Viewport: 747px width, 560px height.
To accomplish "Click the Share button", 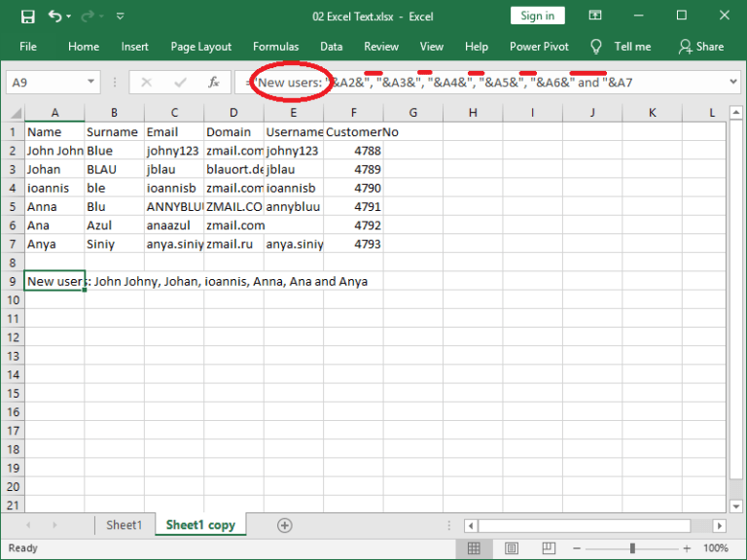I will click(701, 47).
